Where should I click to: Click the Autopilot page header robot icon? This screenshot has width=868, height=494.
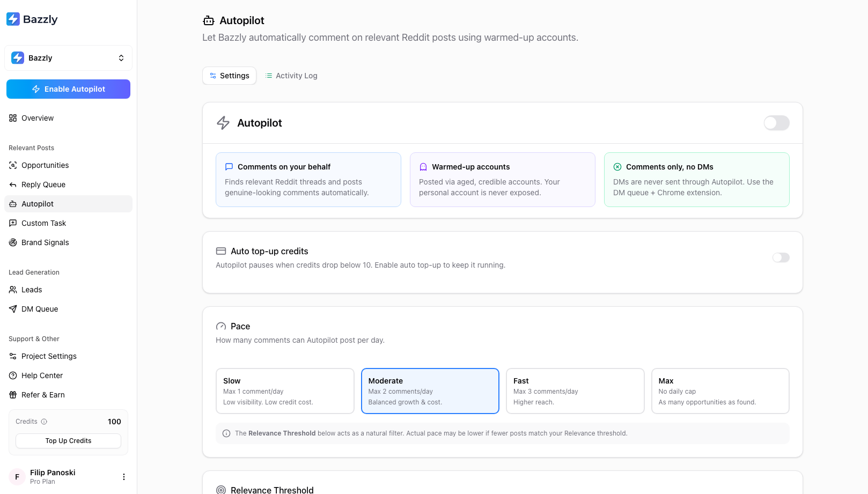click(x=209, y=21)
